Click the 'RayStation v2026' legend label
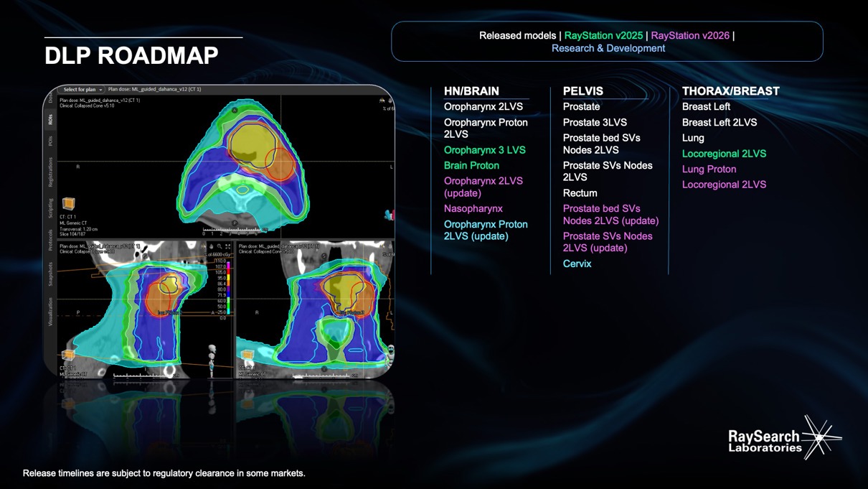Image resolution: width=868 pixels, height=489 pixels. click(690, 35)
